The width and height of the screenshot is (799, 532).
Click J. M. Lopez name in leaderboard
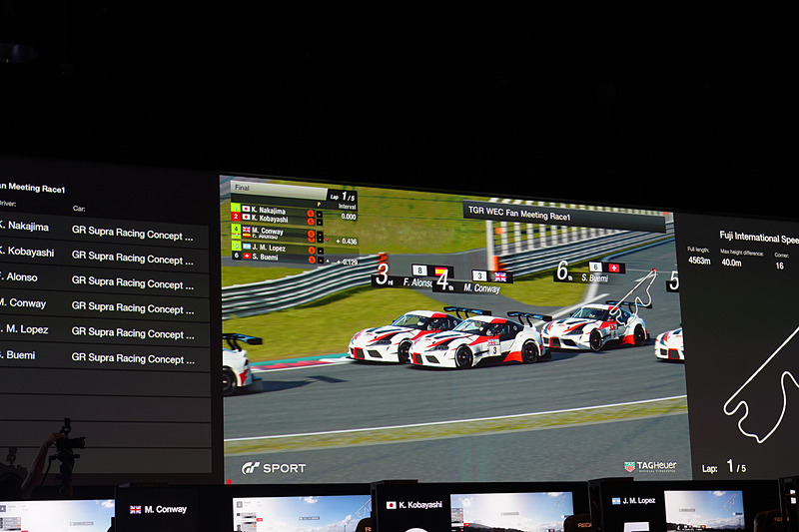[269, 248]
